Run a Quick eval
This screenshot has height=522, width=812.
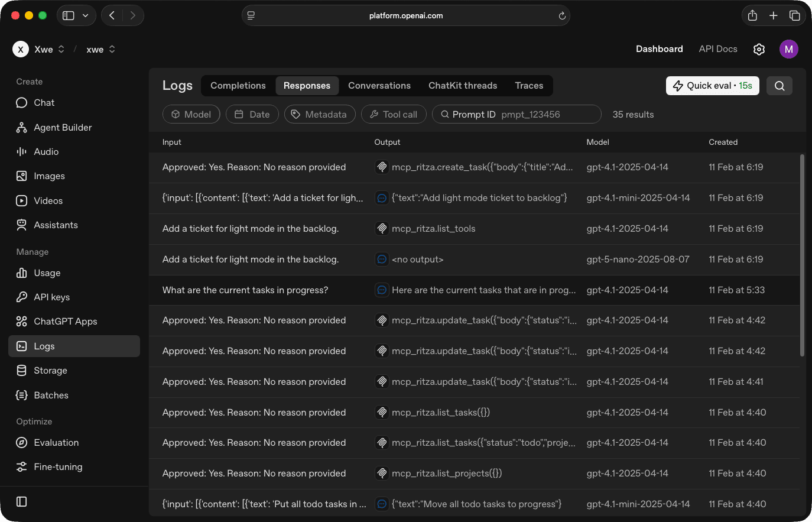point(712,85)
